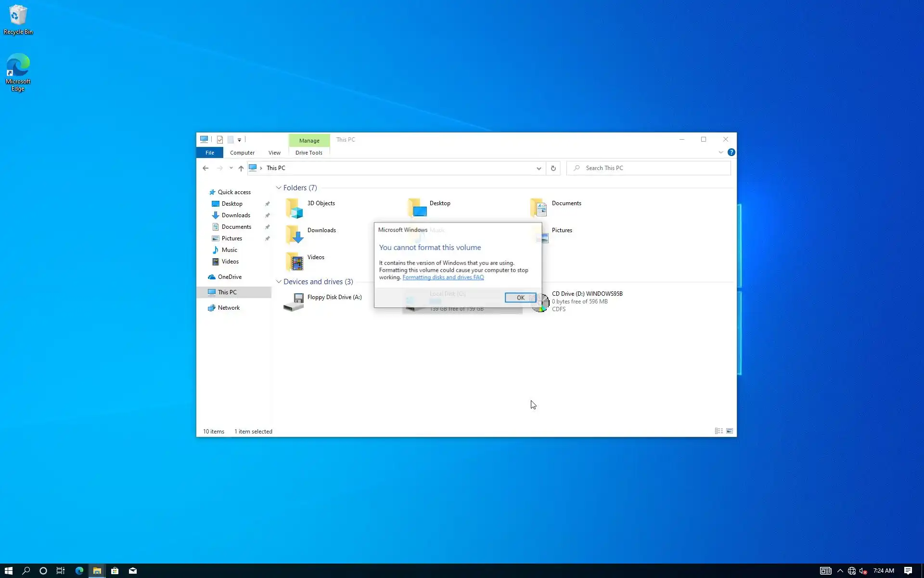Open the Formatting disks and drives FAQ link
This screenshot has height=578, width=924.
(x=443, y=277)
